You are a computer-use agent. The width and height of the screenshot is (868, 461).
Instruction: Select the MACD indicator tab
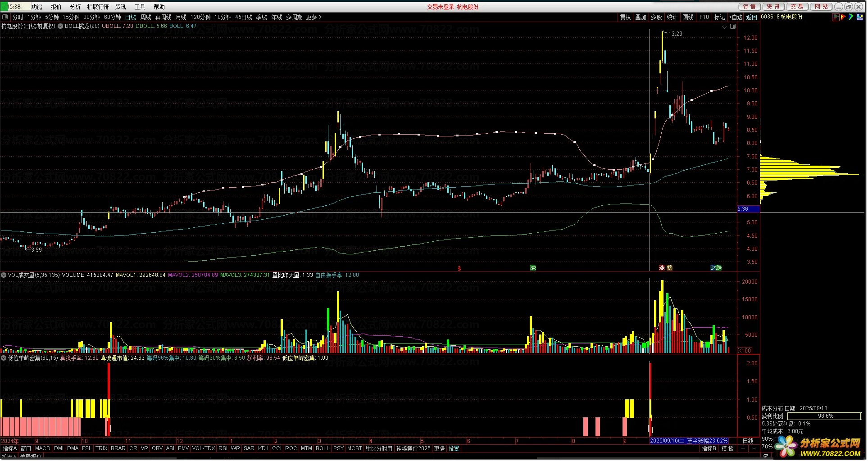tap(42, 448)
